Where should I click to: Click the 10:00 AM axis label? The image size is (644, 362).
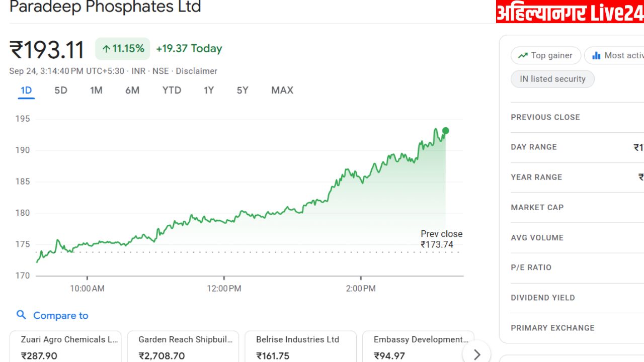(x=87, y=289)
